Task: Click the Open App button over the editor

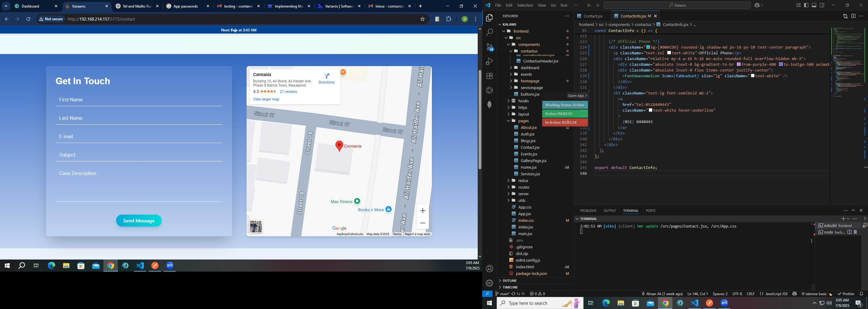Action: pyautogui.click(x=577, y=96)
